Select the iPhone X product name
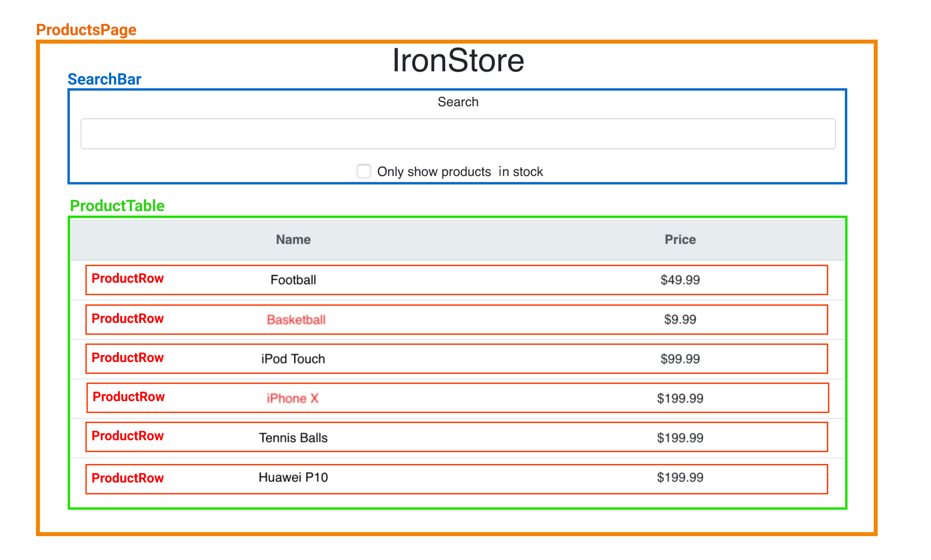This screenshot has height=560, width=931. [293, 398]
